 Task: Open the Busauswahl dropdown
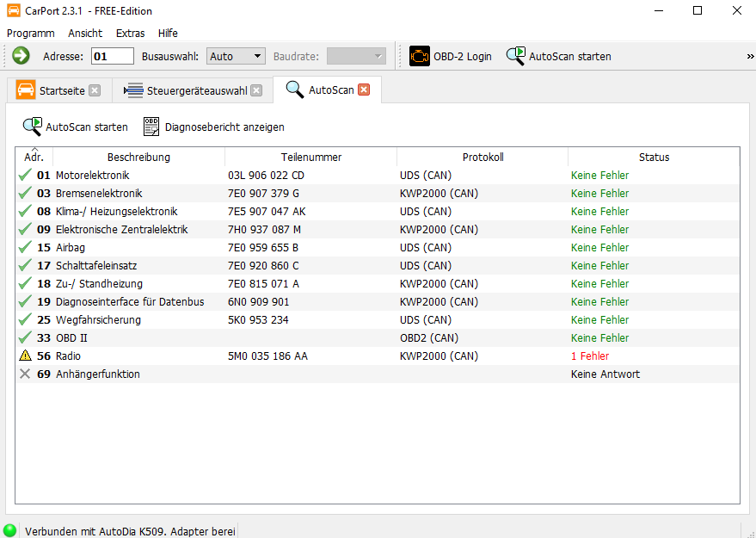point(237,56)
